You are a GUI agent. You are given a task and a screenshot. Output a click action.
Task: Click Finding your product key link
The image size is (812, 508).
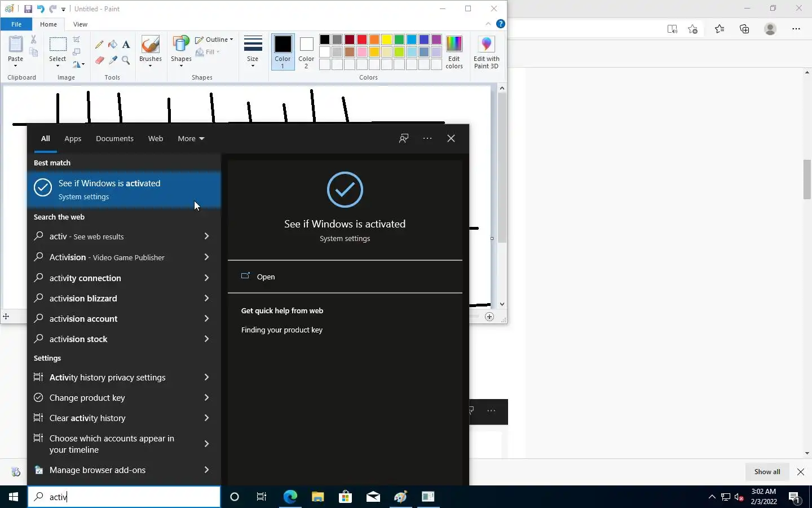click(282, 330)
